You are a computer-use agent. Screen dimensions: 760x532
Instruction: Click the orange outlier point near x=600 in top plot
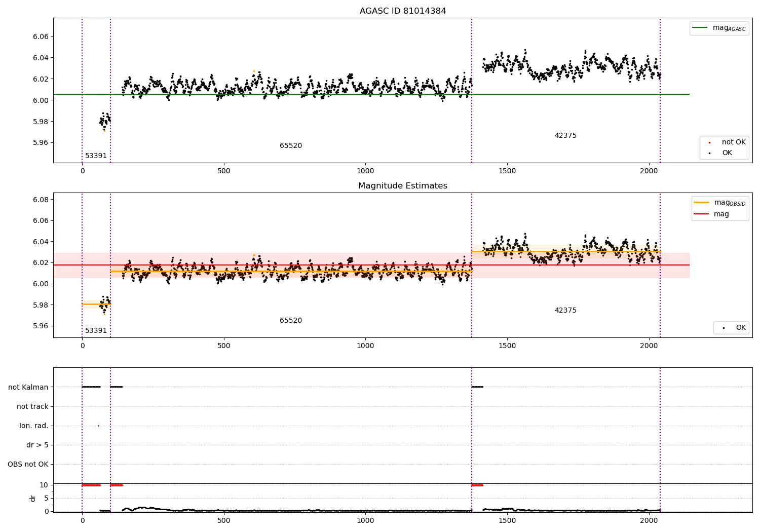pos(254,71)
